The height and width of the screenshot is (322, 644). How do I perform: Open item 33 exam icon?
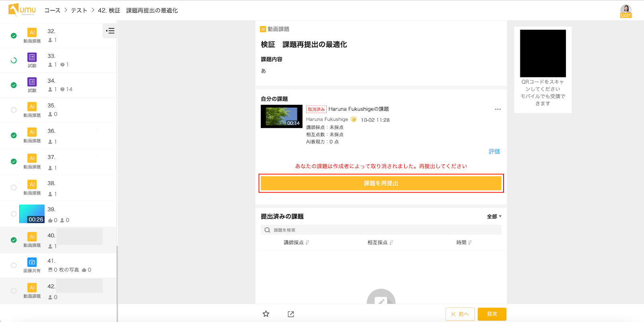pyautogui.click(x=32, y=57)
